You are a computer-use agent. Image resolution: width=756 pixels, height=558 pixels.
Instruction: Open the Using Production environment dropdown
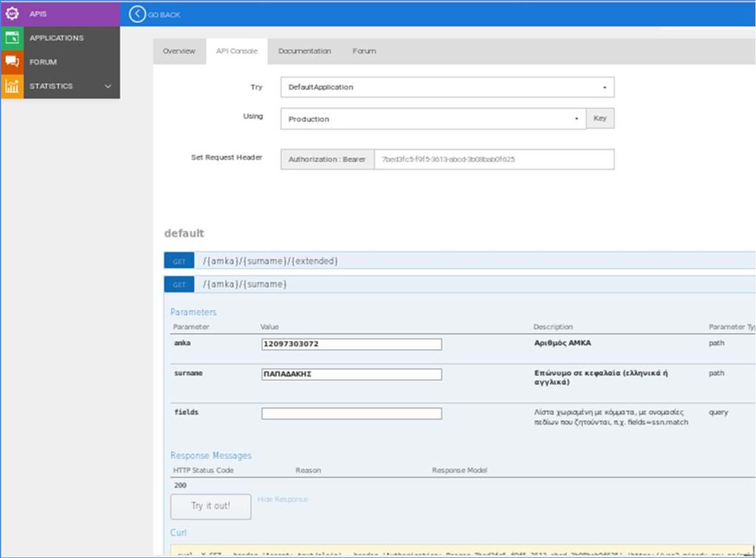point(433,119)
